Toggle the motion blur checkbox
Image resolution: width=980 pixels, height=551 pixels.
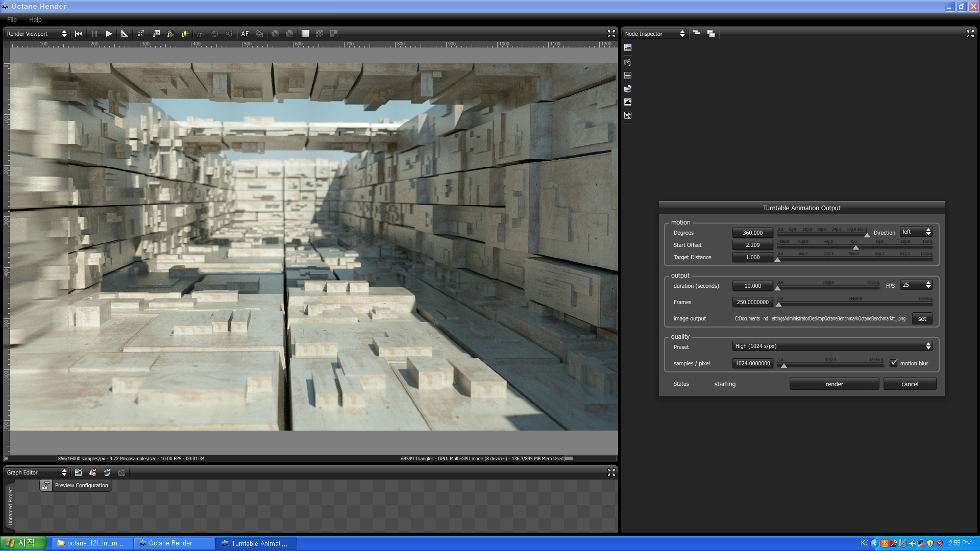894,363
